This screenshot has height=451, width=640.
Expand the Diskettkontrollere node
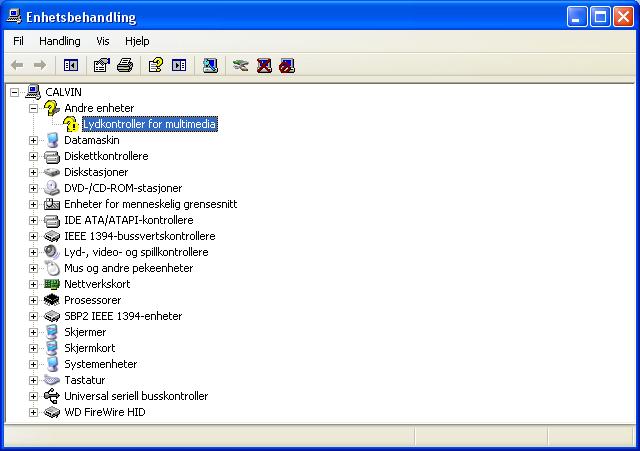pyautogui.click(x=33, y=156)
